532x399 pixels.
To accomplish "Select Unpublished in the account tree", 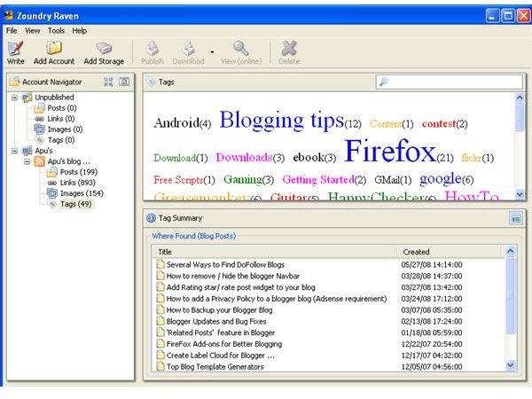I will tap(54, 98).
